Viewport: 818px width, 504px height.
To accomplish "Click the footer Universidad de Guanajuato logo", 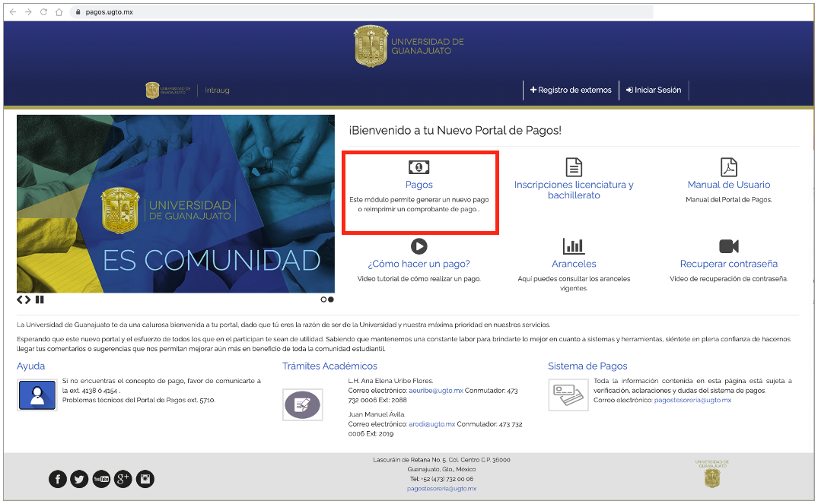I will (712, 474).
